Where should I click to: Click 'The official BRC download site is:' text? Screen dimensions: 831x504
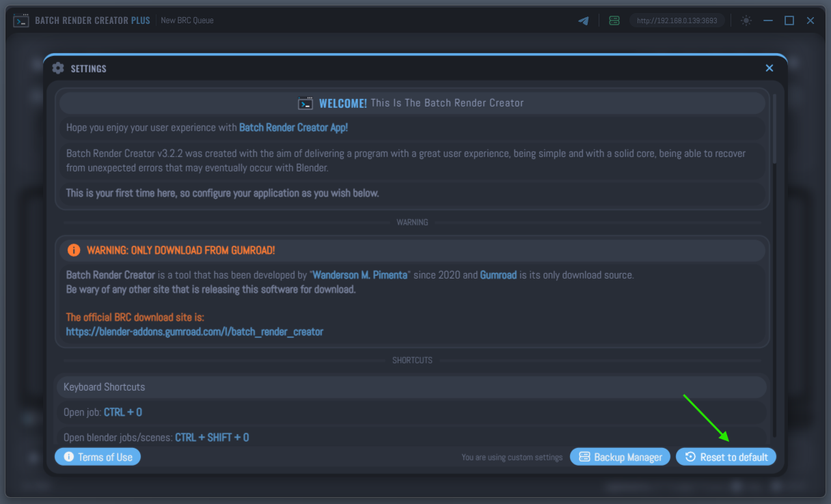click(135, 318)
